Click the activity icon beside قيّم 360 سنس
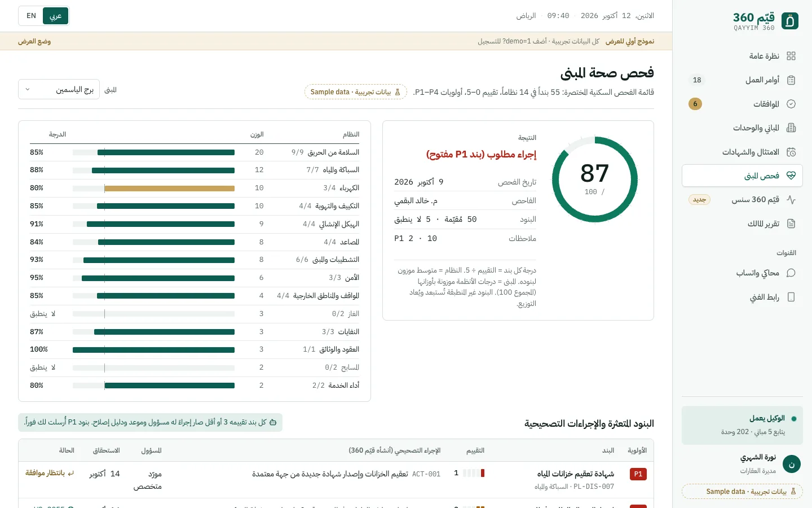Image resolution: width=812 pixels, height=508 pixels. [791, 200]
